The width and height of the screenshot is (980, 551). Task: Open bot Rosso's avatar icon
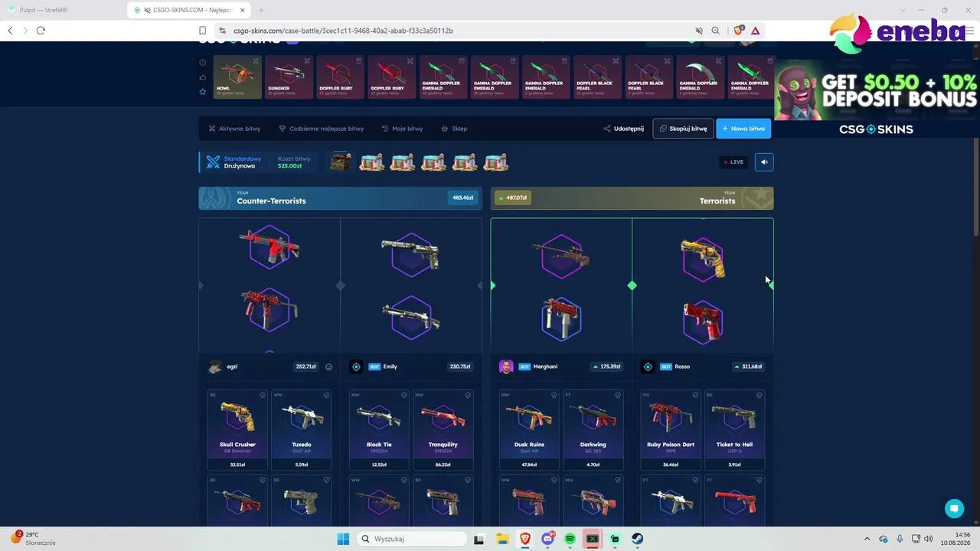648,367
